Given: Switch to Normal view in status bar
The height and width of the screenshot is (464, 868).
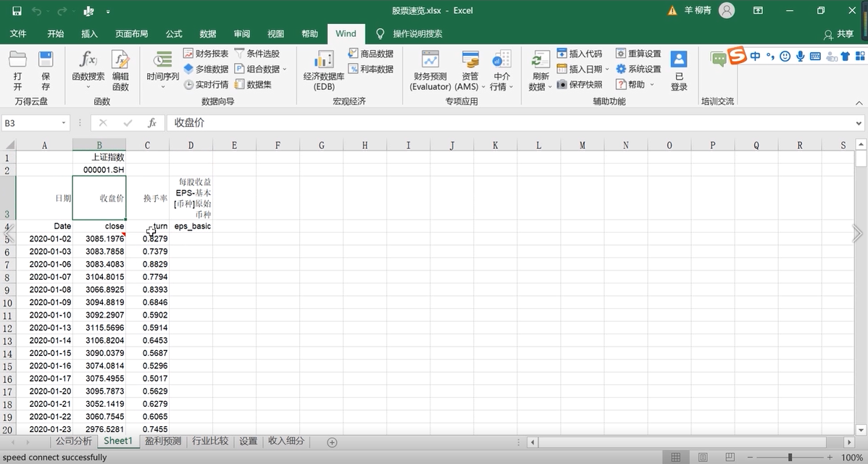Looking at the screenshot, I should click(676, 457).
